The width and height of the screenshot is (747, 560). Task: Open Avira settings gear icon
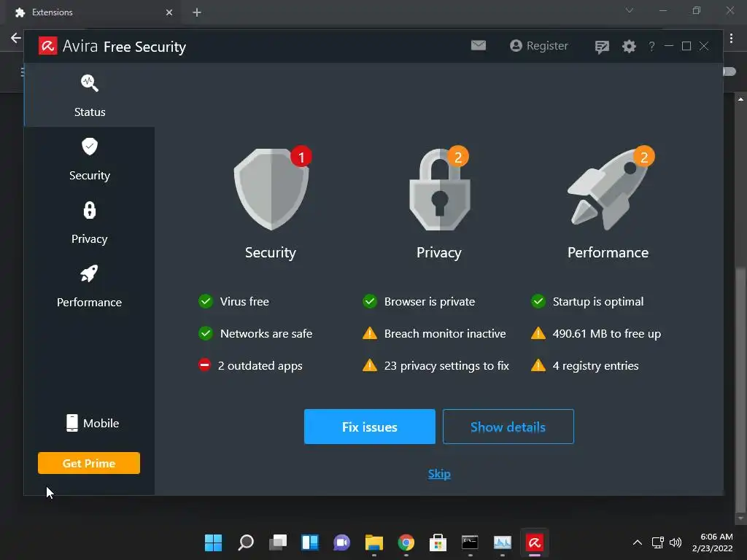[x=629, y=46]
